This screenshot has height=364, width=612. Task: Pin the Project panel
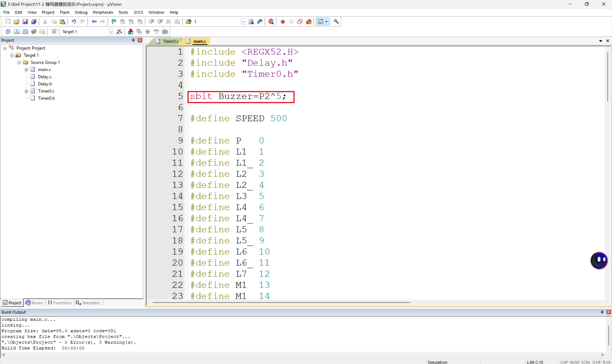[x=133, y=40]
